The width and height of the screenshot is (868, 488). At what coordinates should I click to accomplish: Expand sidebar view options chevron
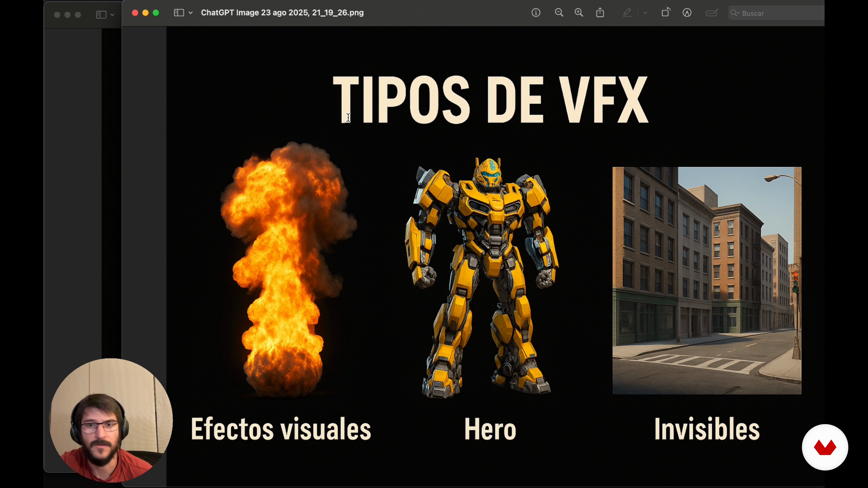(x=191, y=13)
